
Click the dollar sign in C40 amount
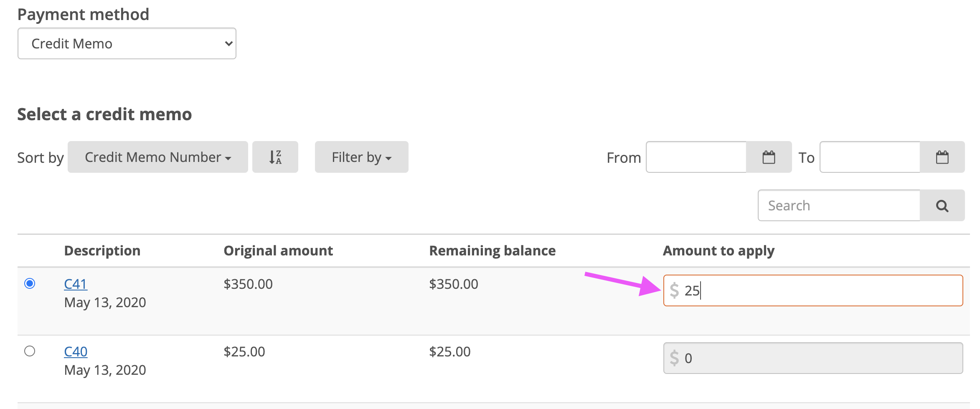coord(674,358)
